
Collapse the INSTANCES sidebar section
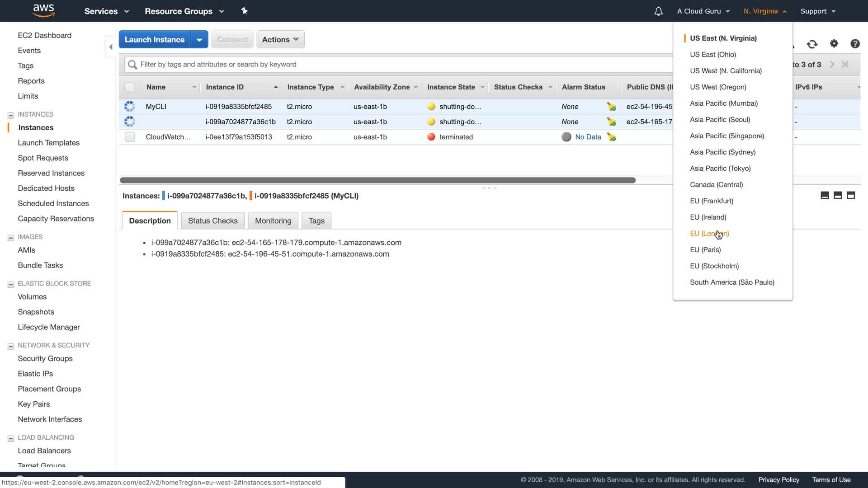(11, 115)
